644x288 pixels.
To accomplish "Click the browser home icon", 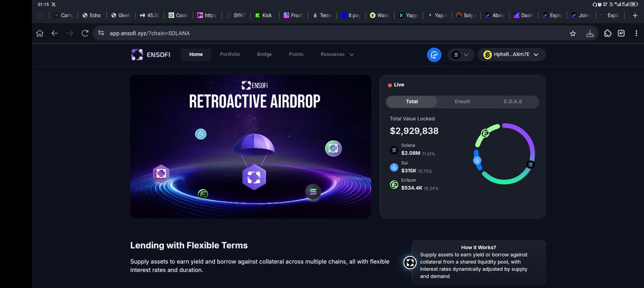I will (40, 33).
